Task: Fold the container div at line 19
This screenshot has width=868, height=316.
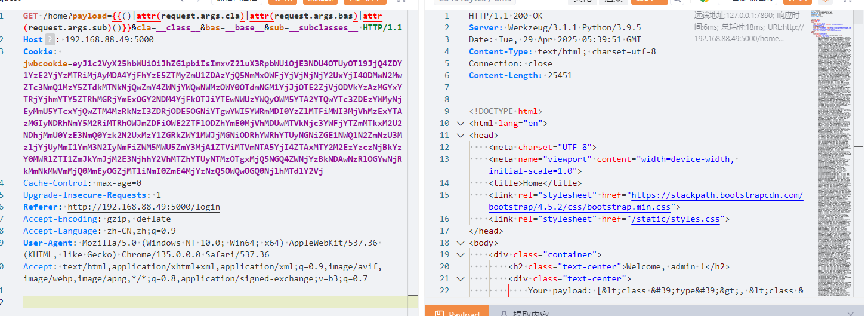Action: tap(459, 255)
